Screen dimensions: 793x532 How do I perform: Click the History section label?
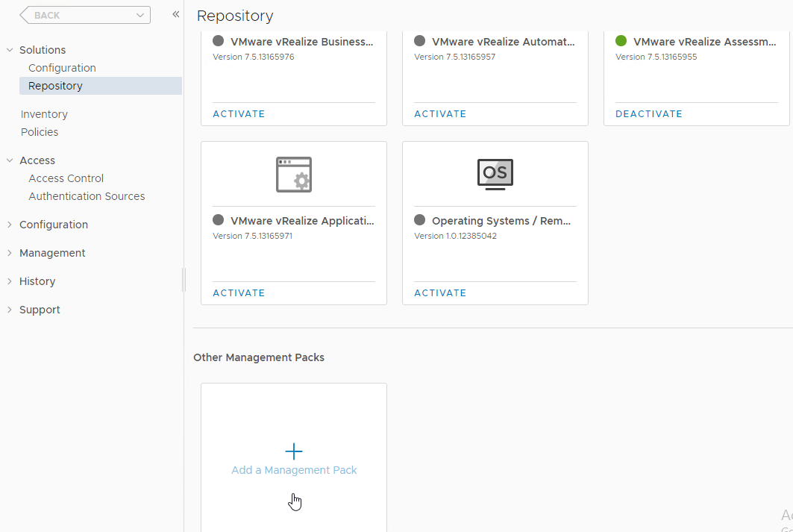tap(37, 281)
